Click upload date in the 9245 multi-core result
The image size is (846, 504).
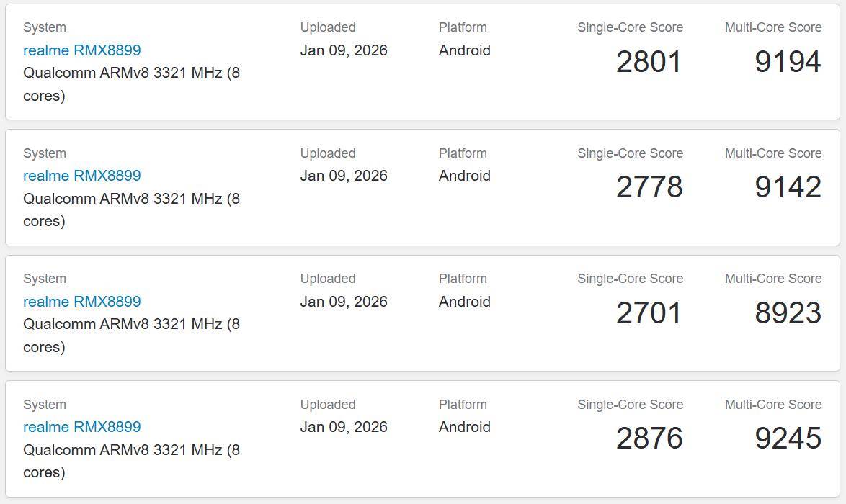pos(344,427)
